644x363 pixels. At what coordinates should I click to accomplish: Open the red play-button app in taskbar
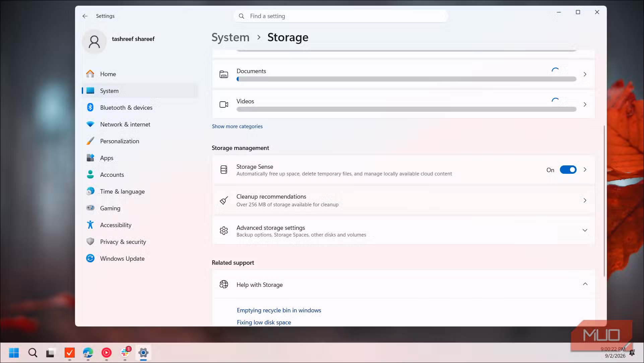(107, 353)
